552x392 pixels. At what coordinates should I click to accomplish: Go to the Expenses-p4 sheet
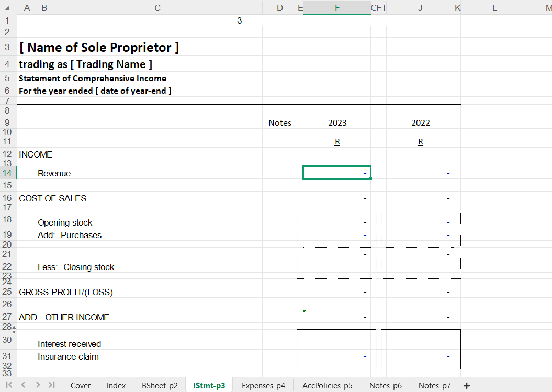[263, 386]
